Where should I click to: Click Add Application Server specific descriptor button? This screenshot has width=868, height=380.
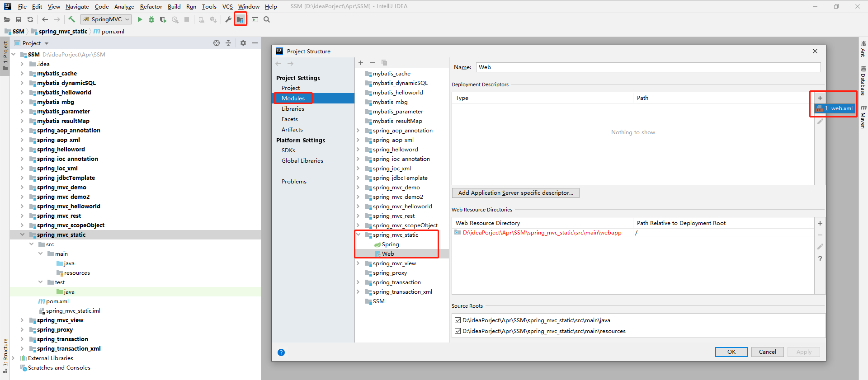(x=515, y=193)
